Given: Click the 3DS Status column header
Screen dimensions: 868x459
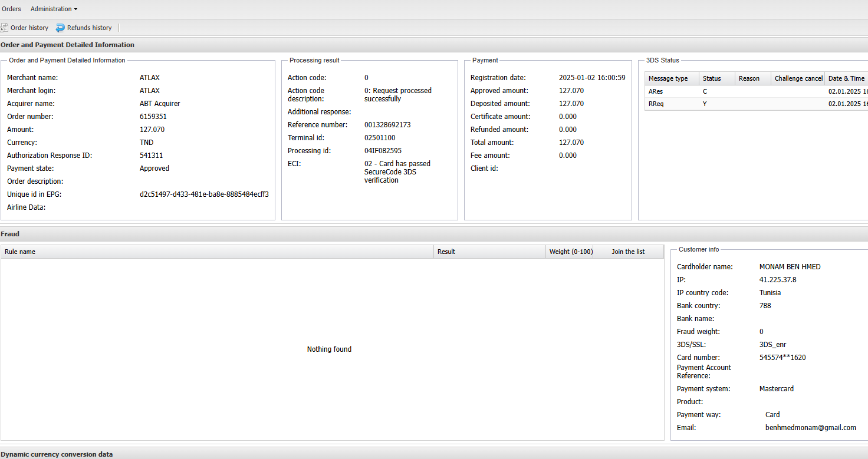Looking at the screenshot, I should tap(712, 78).
